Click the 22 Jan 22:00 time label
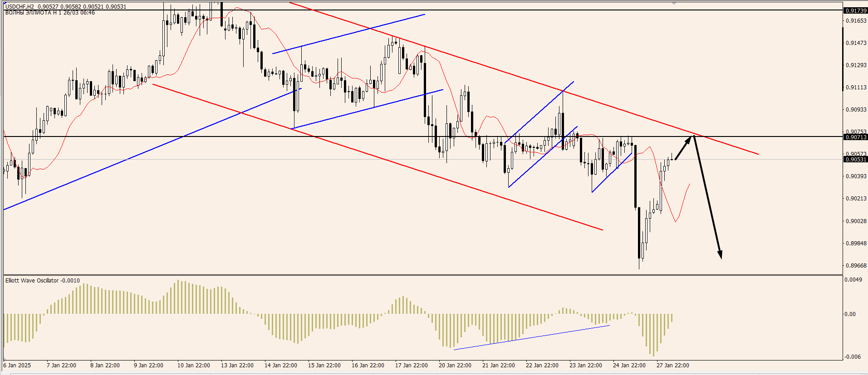Screen dimensions: 868x375 click(x=542, y=365)
